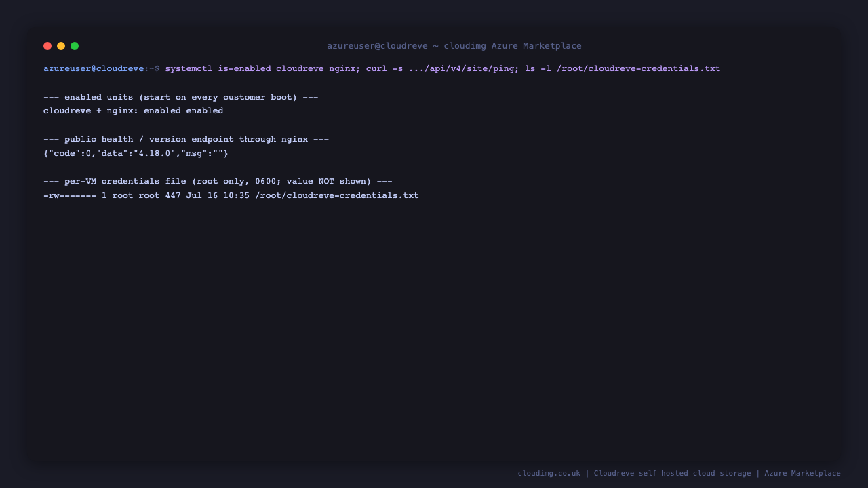Click the 'azureuser@cloudreve' shell prompt
Viewport: 868px width, 488px height.
coord(94,68)
